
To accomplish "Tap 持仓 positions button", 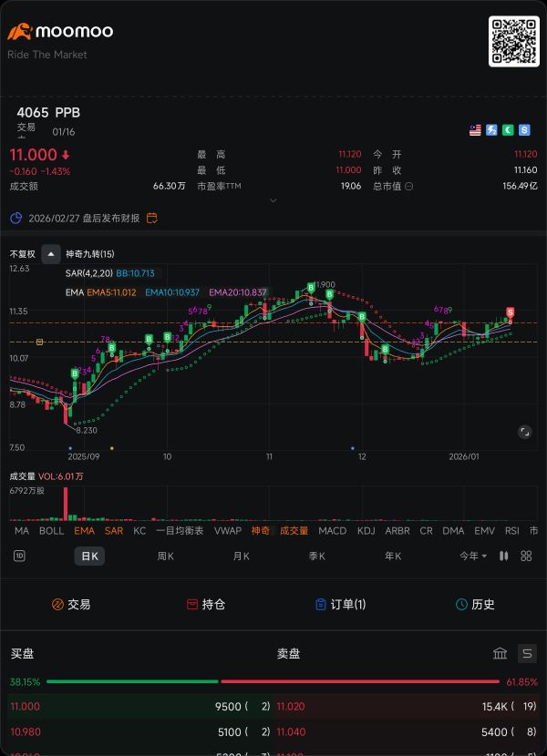I will click(x=206, y=605).
